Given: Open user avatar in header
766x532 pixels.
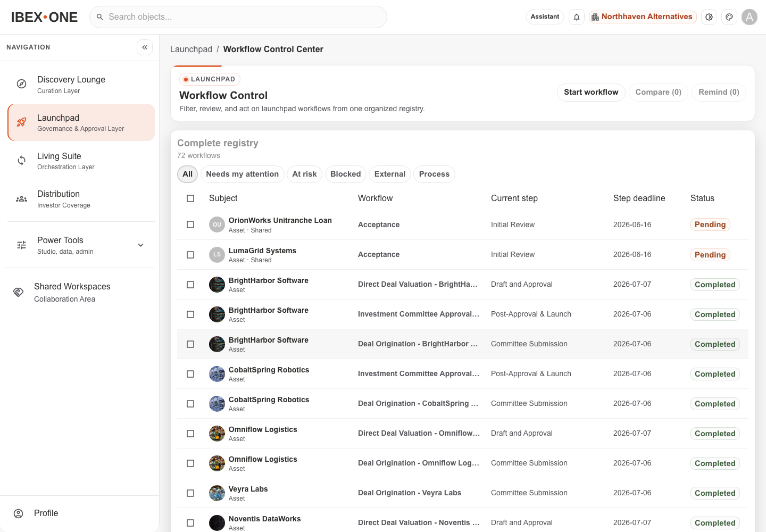Looking at the screenshot, I should 750,17.
